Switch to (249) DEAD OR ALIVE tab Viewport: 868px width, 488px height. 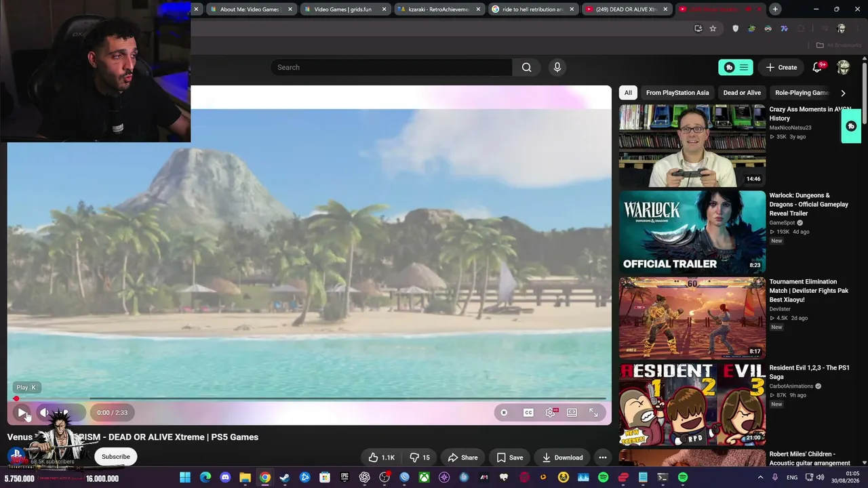pos(627,9)
